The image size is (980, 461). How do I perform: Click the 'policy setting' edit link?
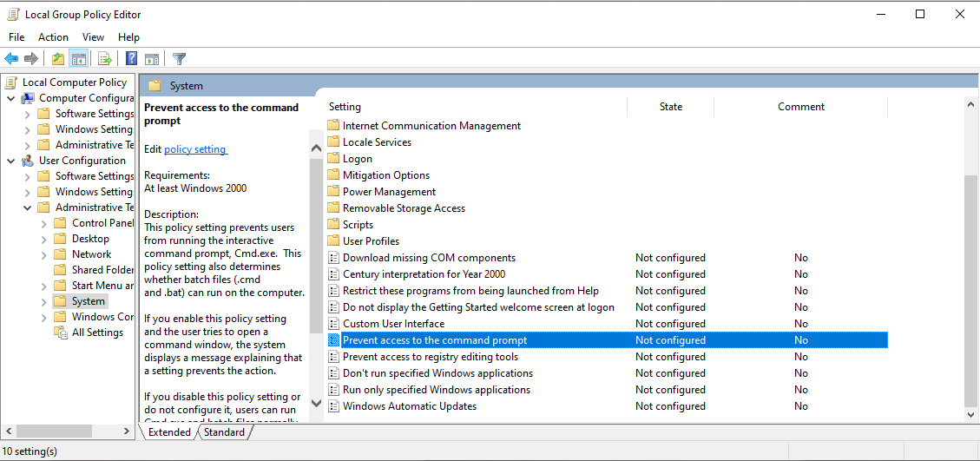pyautogui.click(x=195, y=149)
